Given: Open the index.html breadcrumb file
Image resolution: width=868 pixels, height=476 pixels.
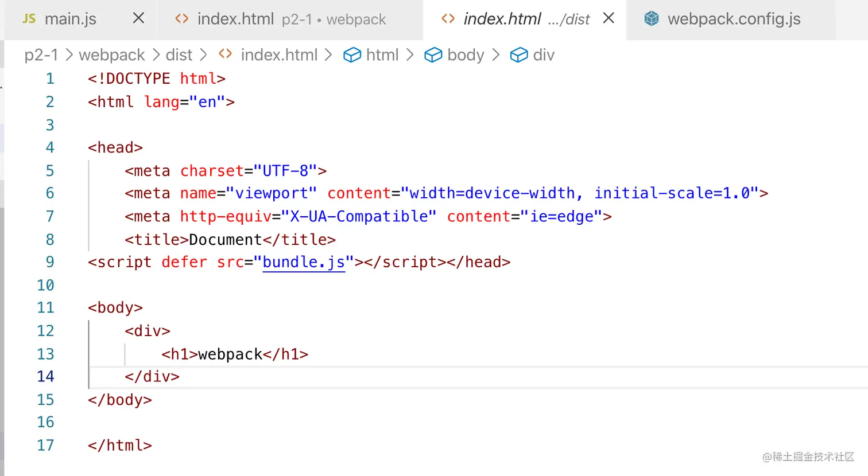Looking at the screenshot, I should tap(279, 55).
